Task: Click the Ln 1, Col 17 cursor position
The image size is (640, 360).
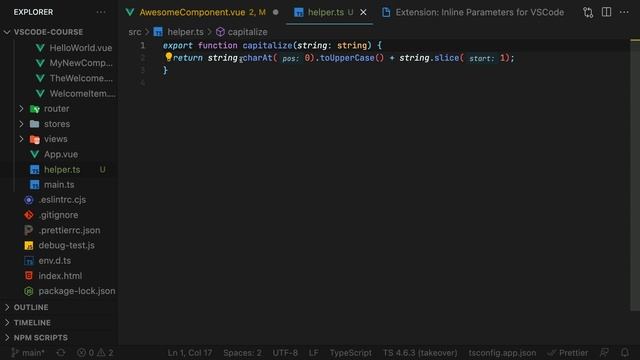Action: point(190,353)
